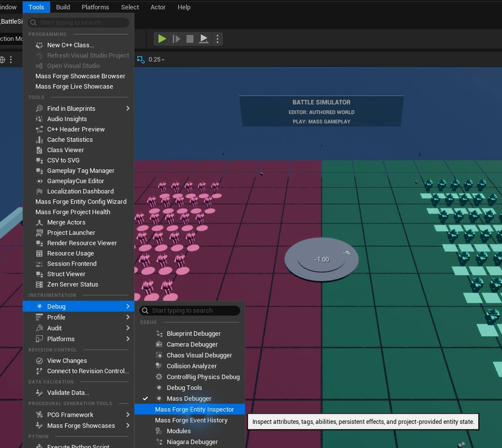The width and height of the screenshot is (502, 448).
Task: Click Gameplay Tag Manager icon
Action: tap(39, 171)
